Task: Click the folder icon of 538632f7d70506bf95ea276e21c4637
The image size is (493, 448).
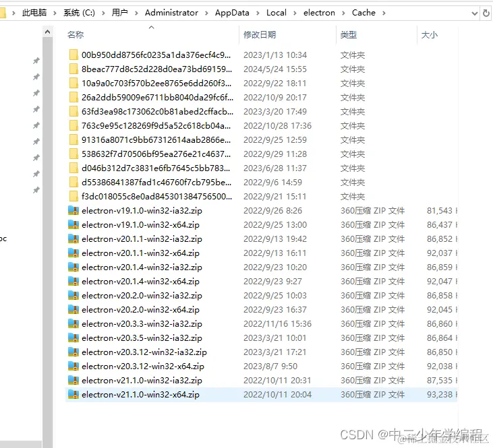Action: coord(74,154)
